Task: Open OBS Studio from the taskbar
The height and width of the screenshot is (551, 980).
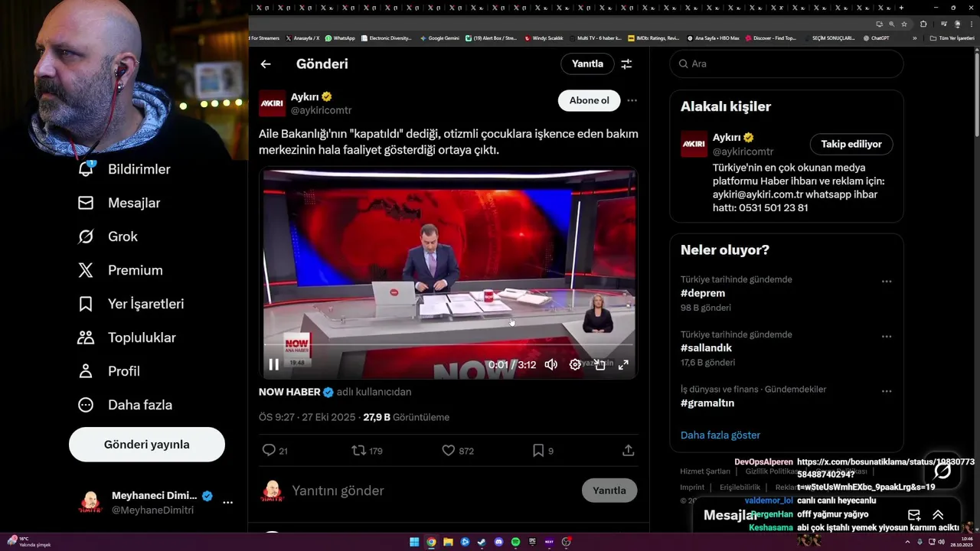Action: tap(566, 542)
